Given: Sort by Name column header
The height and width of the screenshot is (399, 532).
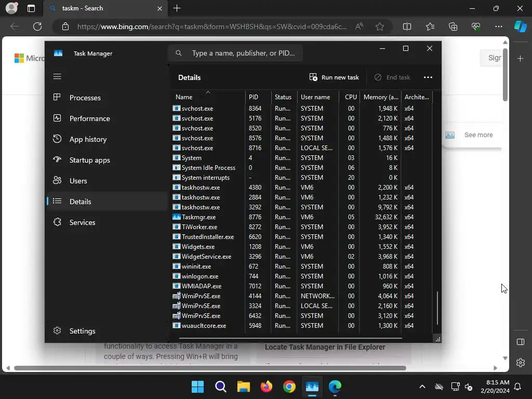Looking at the screenshot, I should [208, 97].
